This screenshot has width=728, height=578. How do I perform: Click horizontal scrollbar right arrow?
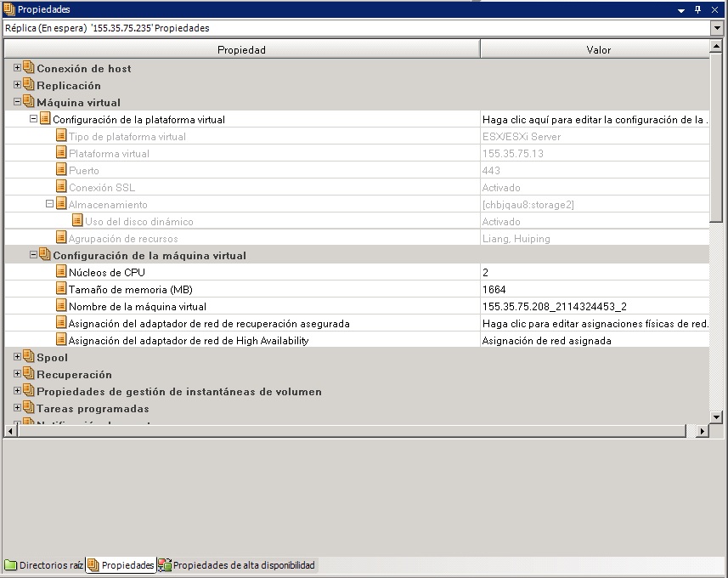[x=703, y=431]
